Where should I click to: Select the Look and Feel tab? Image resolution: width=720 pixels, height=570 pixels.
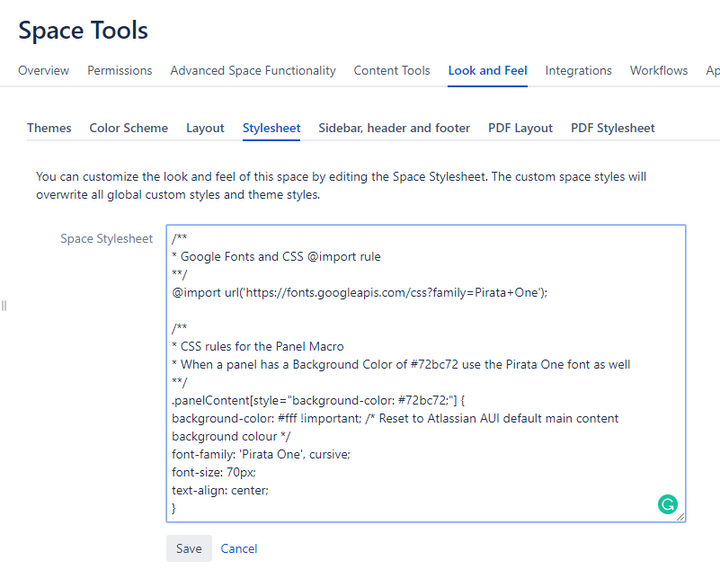tap(488, 71)
